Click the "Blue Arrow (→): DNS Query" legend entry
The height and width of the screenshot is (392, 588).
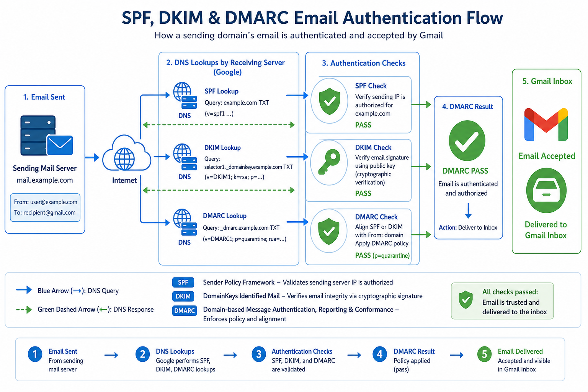(67, 291)
